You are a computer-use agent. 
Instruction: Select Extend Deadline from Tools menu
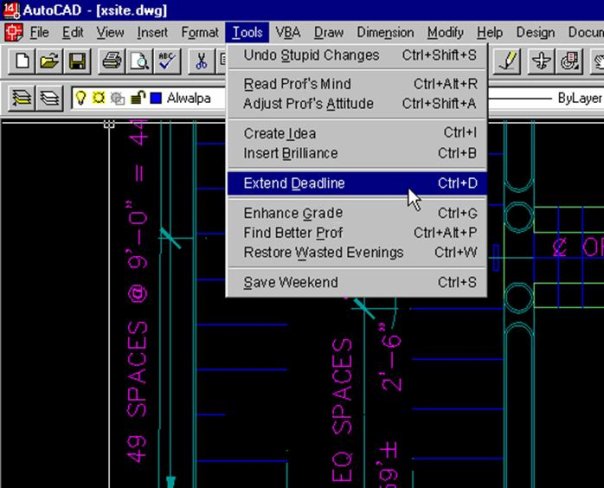294,183
